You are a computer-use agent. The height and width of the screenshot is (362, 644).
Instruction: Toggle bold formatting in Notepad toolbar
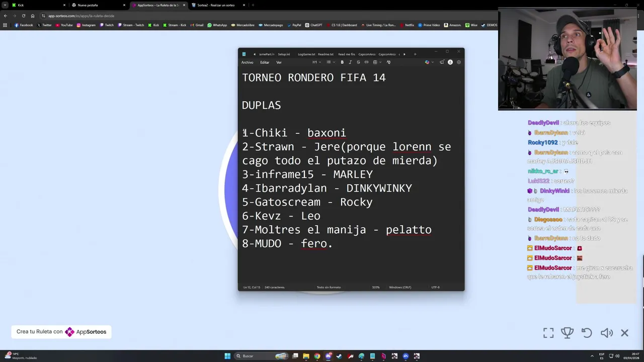(342, 62)
